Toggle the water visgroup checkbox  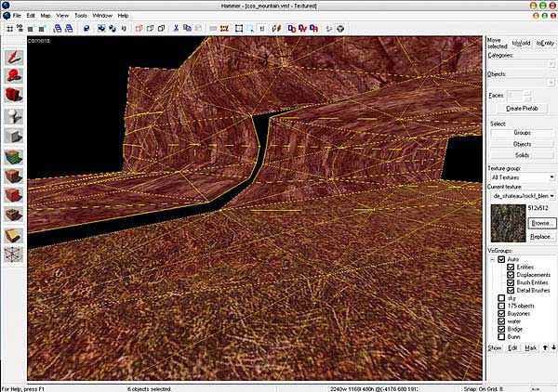pos(501,320)
